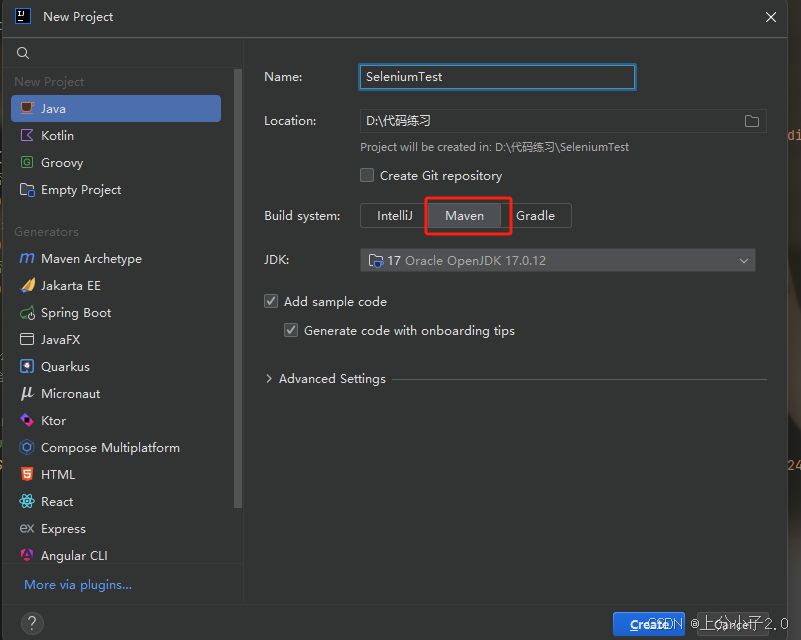
Task: Click the Jakarta EE sail icon
Action: (x=27, y=285)
